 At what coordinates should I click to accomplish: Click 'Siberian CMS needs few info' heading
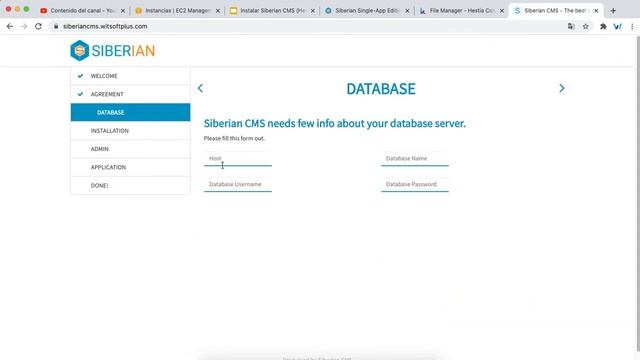point(335,123)
